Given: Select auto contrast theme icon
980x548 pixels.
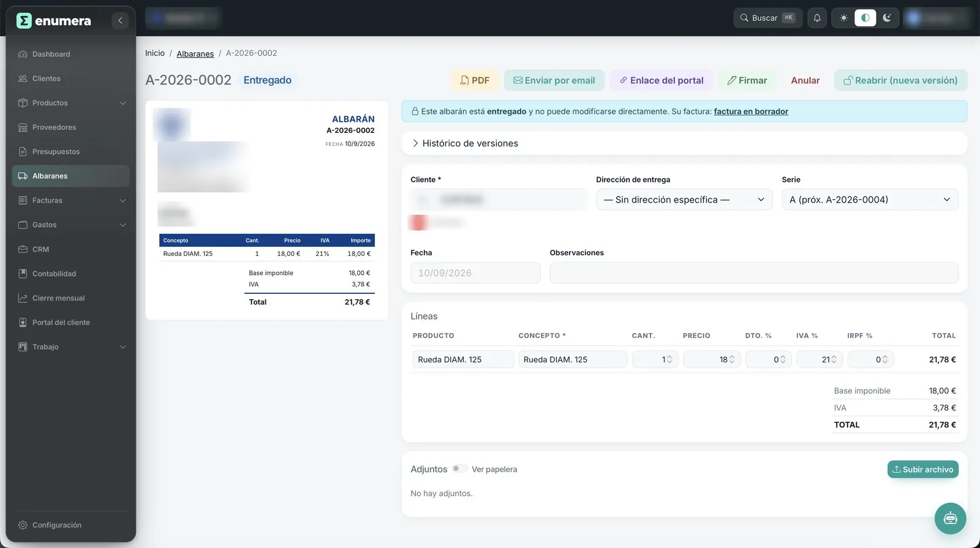Looking at the screenshot, I should click(865, 18).
